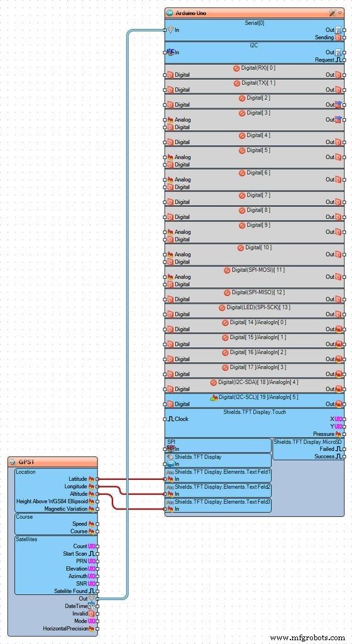Image resolution: width=352 pixels, height=644 pixels.
Task: Click the I2C In pin icon
Action: [171, 52]
